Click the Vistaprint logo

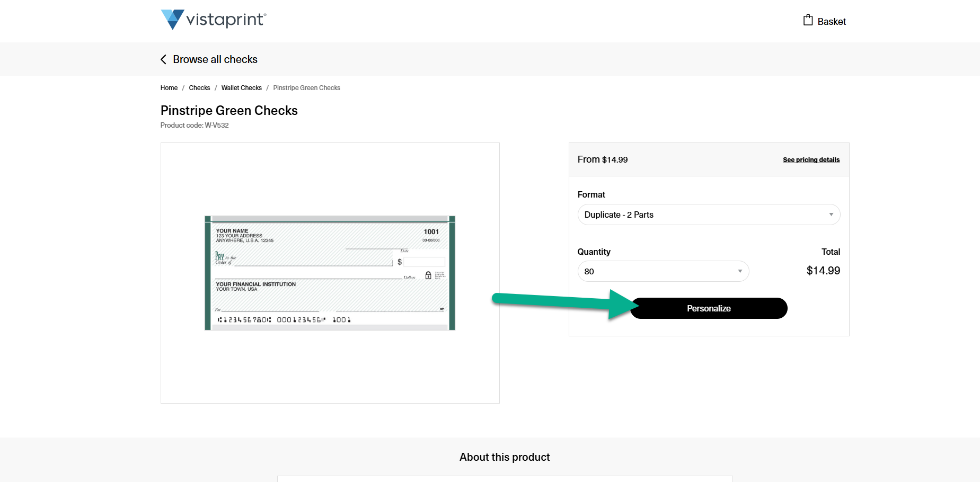point(214,20)
